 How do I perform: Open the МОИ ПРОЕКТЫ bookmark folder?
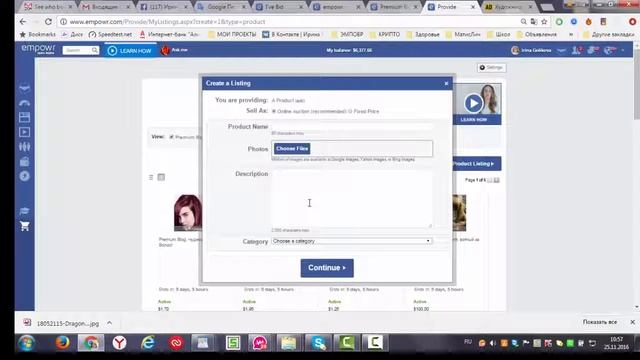232,35
